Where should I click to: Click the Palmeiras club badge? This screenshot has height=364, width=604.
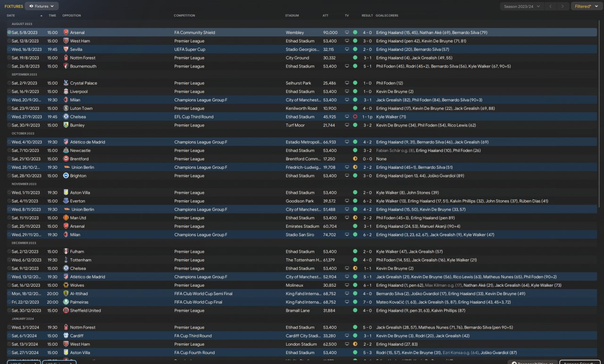click(66, 302)
